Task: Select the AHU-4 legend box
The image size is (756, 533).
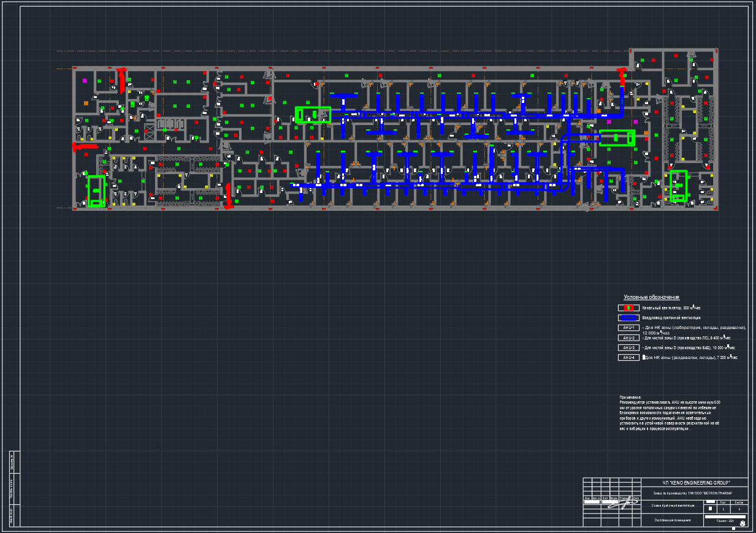Action: pyautogui.click(x=628, y=357)
